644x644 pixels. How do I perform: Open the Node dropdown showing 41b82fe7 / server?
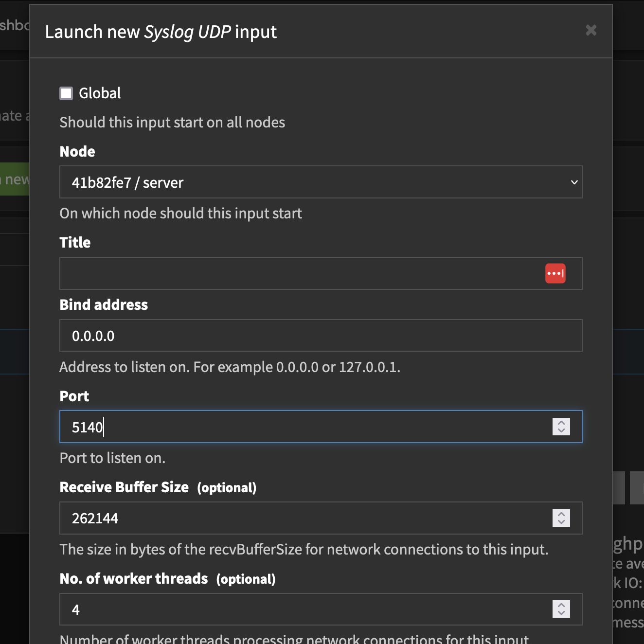321,182
